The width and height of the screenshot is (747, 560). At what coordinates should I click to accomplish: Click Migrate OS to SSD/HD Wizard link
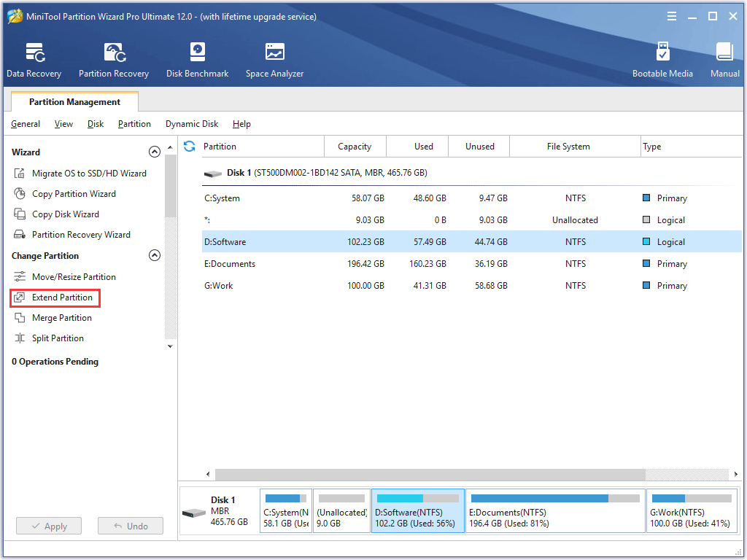pos(89,174)
